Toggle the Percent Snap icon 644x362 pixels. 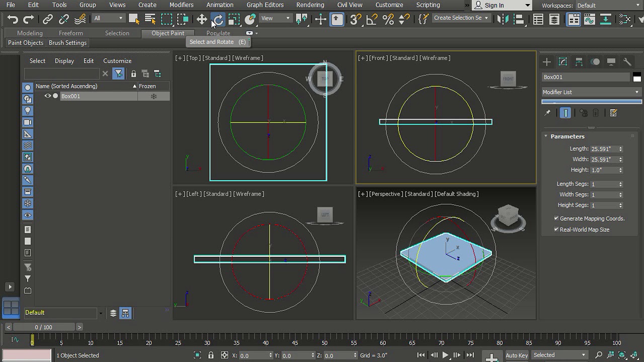(388, 19)
